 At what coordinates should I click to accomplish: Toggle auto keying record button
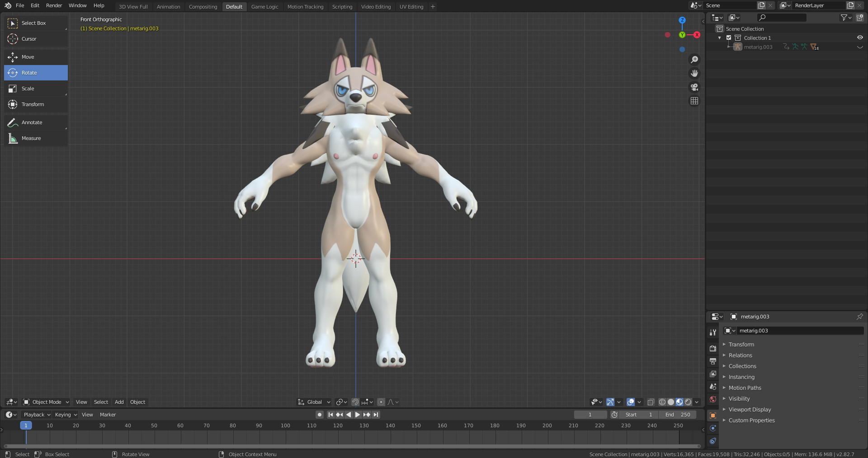click(x=320, y=415)
